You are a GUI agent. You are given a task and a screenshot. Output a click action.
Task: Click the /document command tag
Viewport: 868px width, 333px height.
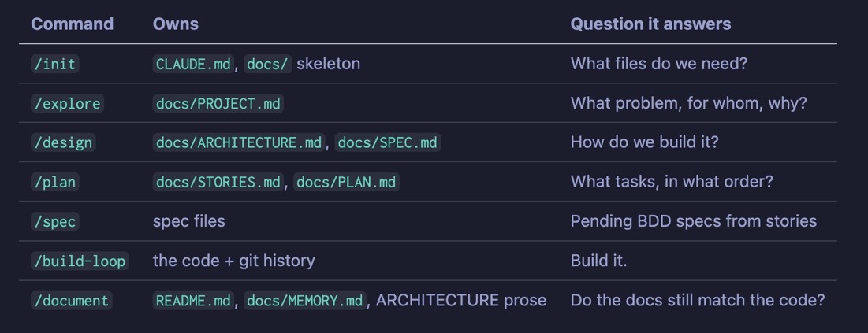(72, 301)
